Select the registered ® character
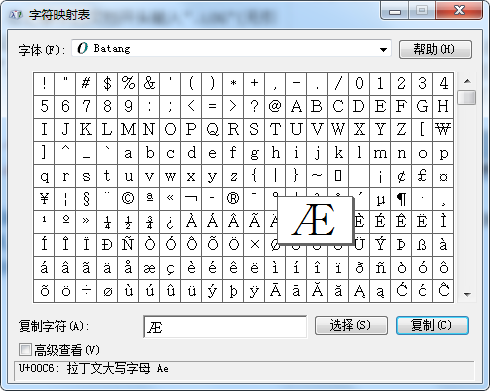This screenshot has height=391, width=490. pyautogui.click(x=233, y=199)
